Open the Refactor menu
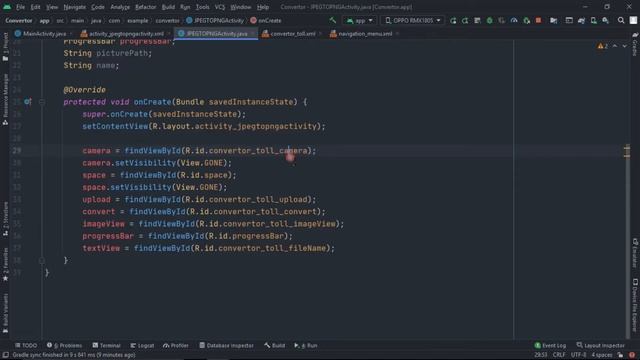Viewport: 640px width, 360px height. click(145, 7)
